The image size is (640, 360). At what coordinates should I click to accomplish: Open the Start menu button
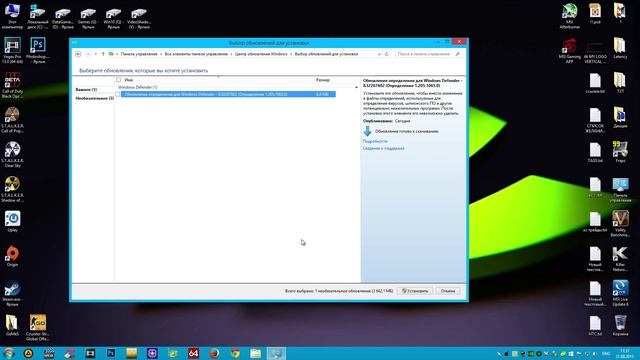point(8,353)
